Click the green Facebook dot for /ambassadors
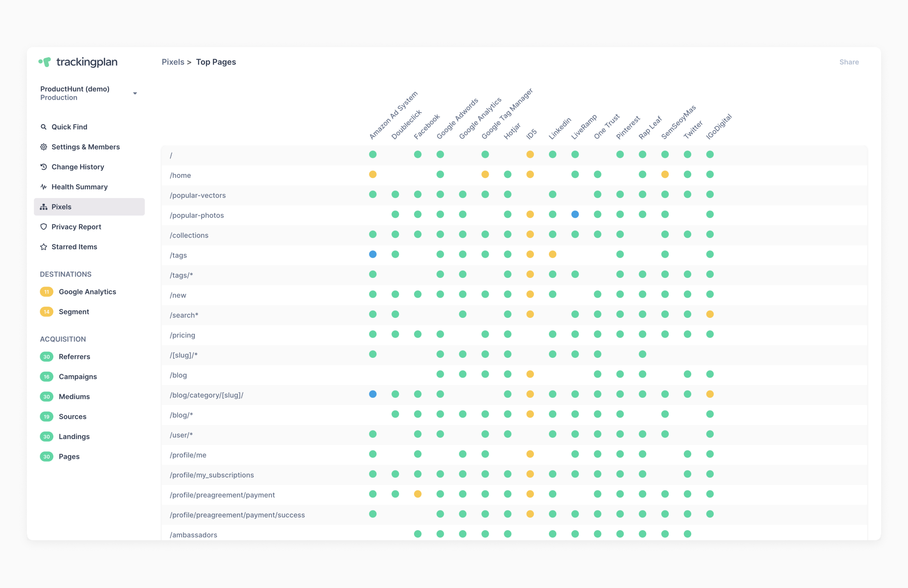The image size is (908, 588). (418, 534)
